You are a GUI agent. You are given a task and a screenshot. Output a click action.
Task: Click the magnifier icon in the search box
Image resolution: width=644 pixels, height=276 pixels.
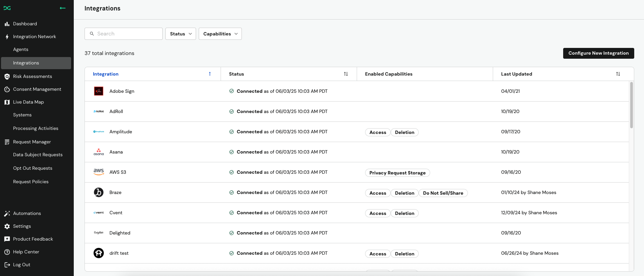[x=92, y=34]
